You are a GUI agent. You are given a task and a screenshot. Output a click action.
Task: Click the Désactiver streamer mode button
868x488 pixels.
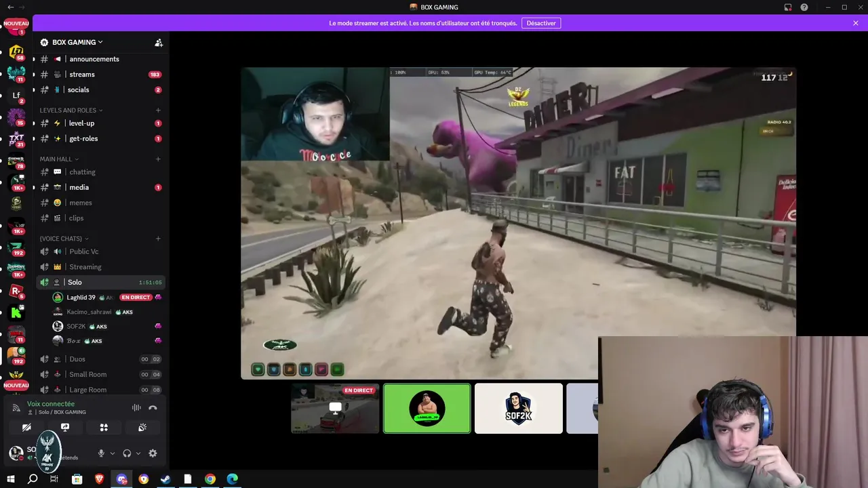pyautogui.click(x=541, y=23)
